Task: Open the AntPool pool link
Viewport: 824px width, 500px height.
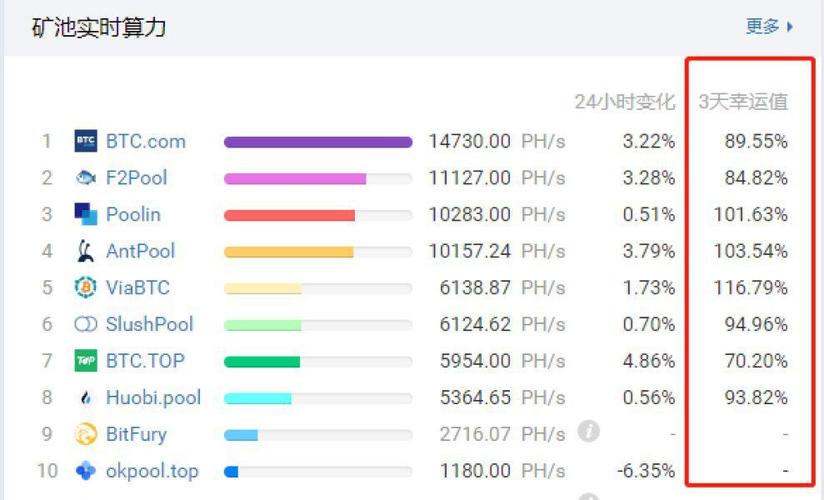Action: click(140, 251)
